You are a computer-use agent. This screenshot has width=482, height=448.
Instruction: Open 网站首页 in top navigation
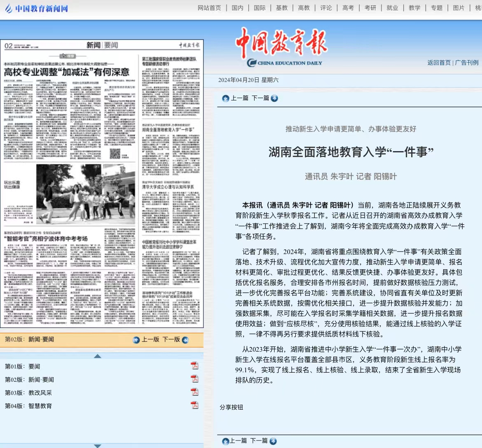click(209, 8)
